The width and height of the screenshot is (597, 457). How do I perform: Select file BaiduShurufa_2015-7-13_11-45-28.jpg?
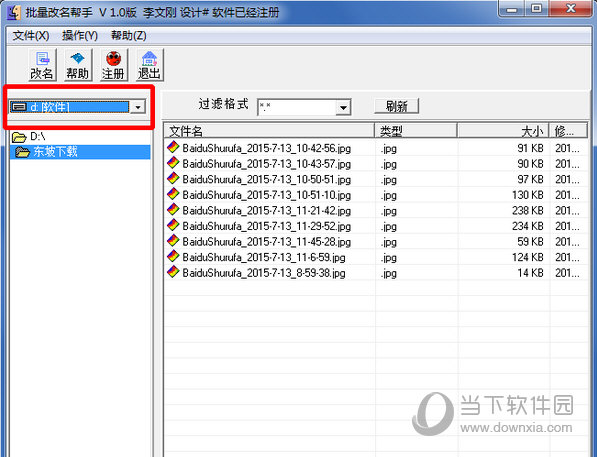[x=267, y=242]
